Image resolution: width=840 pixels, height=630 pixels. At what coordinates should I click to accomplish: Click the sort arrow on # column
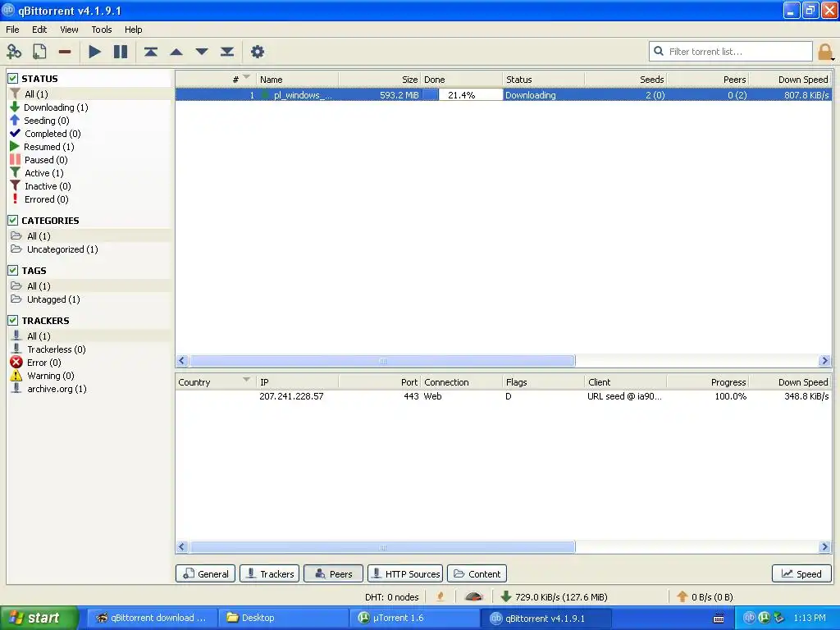(x=246, y=76)
